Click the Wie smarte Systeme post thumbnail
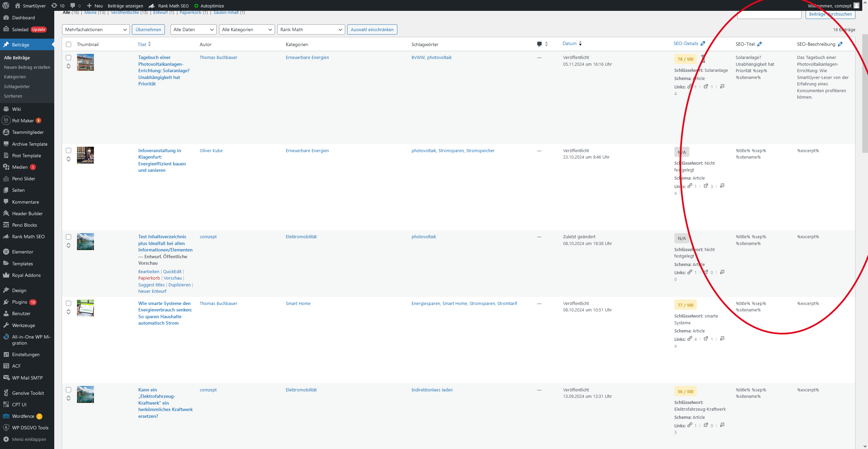 [85, 308]
